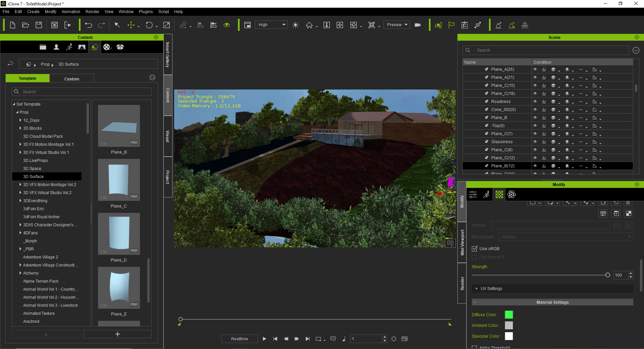
Task: Click the sun light toolbar icon
Action: click(295, 25)
